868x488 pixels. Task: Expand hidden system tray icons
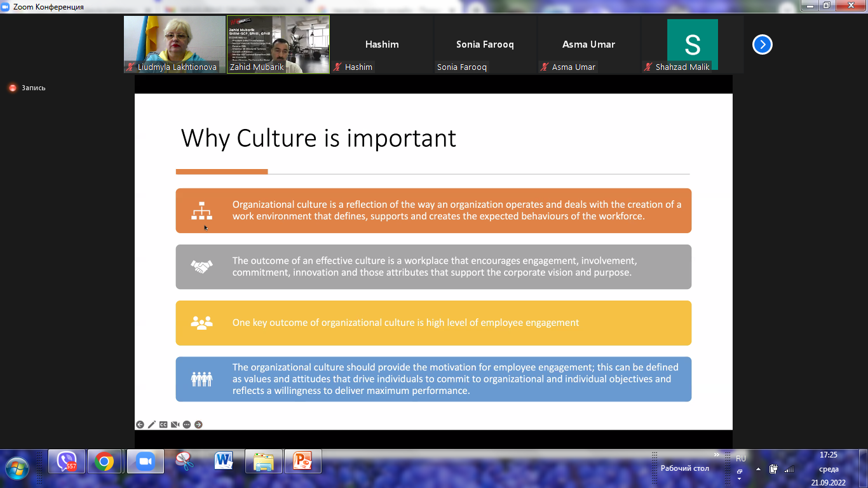[757, 470]
